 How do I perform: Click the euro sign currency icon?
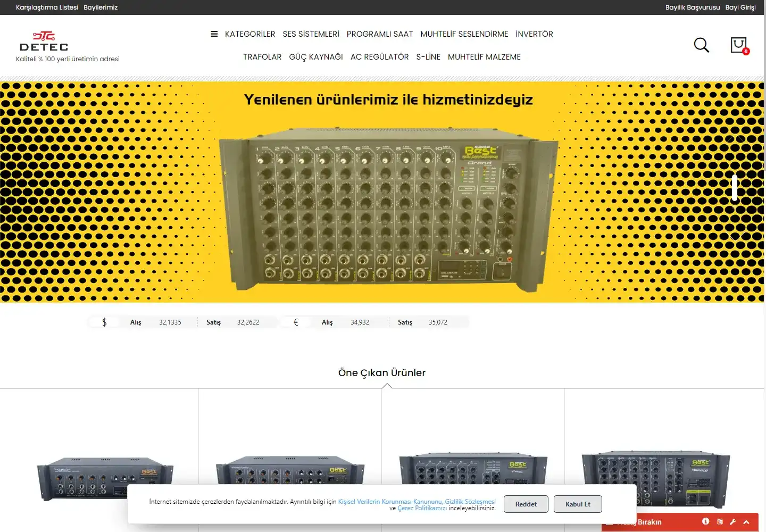(296, 322)
